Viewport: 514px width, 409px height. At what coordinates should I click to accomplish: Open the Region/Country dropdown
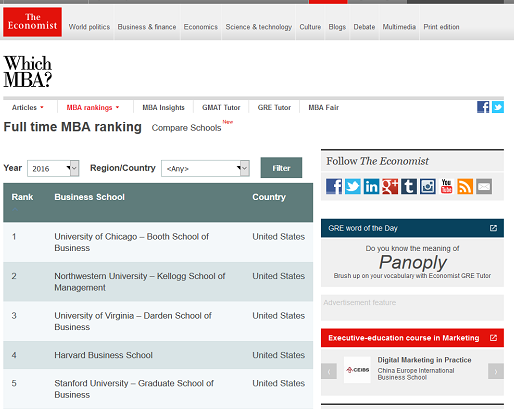205,168
